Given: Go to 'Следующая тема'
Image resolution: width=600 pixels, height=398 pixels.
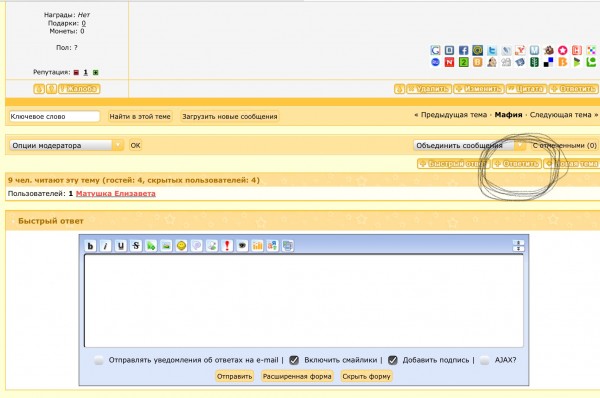Looking at the screenshot, I should click(x=561, y=115).
